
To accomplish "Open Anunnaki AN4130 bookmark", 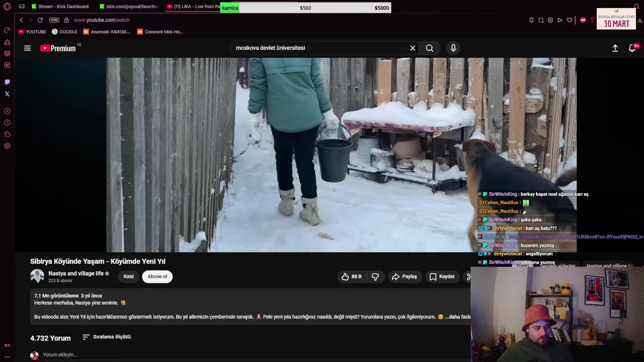I will (x=107, y=32).
